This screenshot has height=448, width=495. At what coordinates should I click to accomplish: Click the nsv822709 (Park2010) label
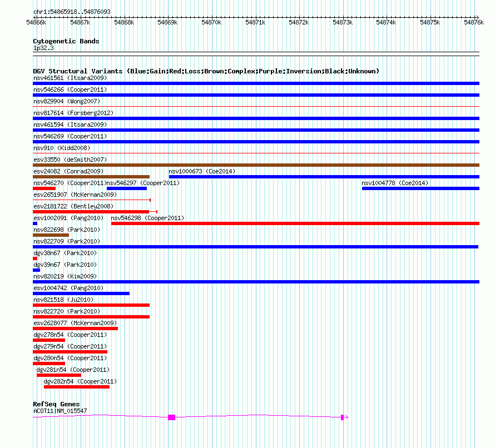click(x=67, y=241)
